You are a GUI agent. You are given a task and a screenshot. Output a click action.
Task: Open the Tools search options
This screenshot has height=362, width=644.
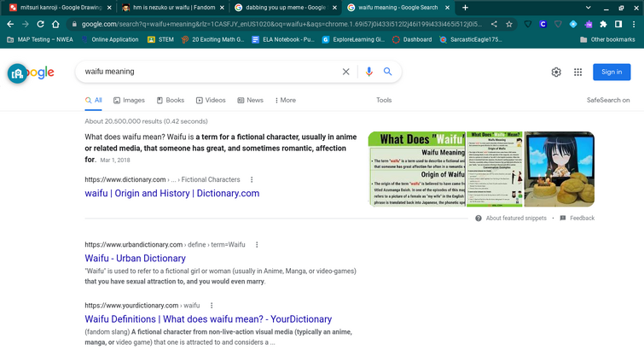(384, 100)
